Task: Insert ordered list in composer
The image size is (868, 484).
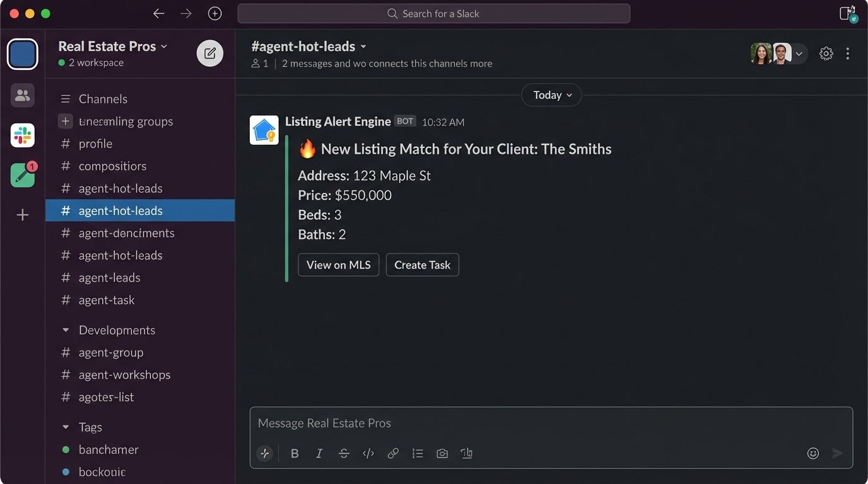Action: pos(418,453)
